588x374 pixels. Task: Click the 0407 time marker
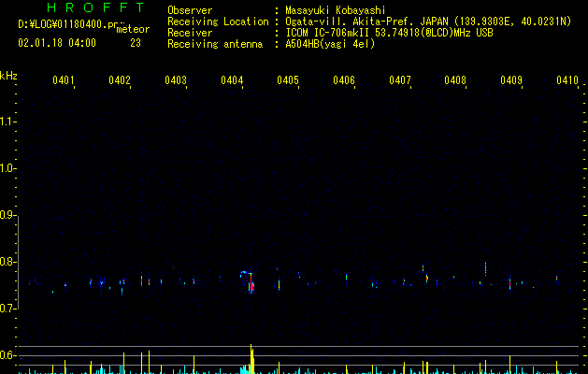[x=400, y=79]
